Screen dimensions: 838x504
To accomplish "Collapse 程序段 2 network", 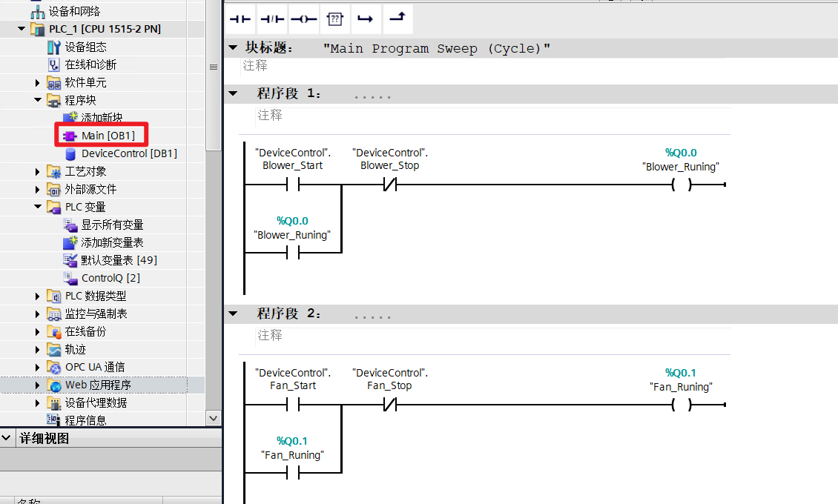I will point(234,314).
